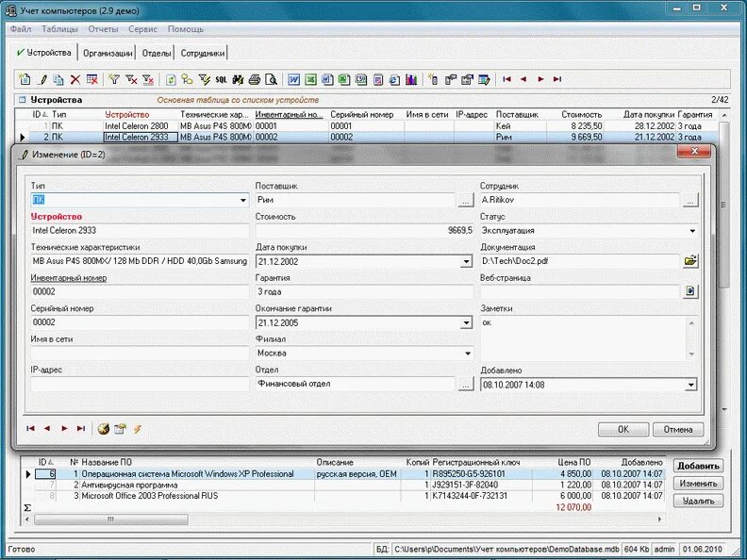
Task: Click the open web page icon for Веб-страница
Action: point(690,291)
